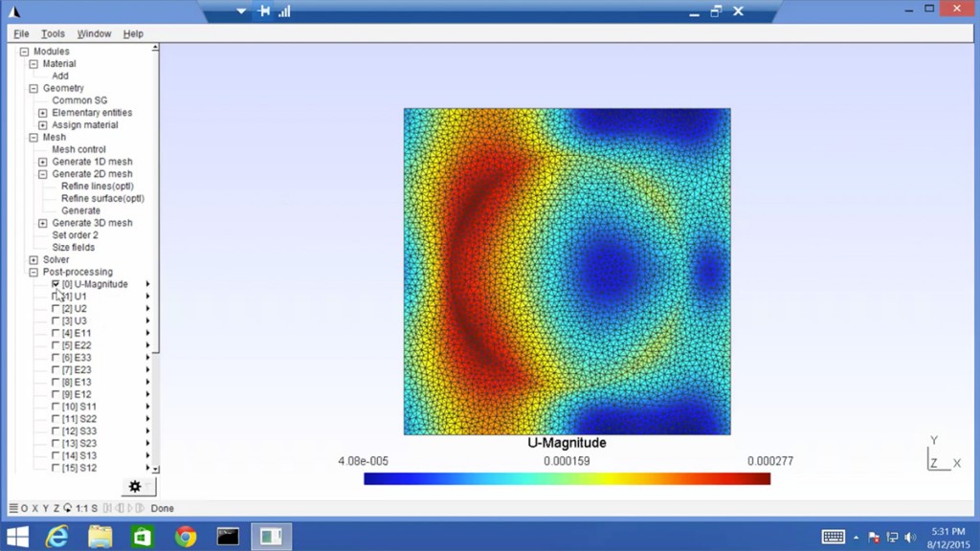Viewport: 980px width, 551px height.
Task: Click the X axis view button in status bar
Action: pyautogui.click(x=35, y=508)
